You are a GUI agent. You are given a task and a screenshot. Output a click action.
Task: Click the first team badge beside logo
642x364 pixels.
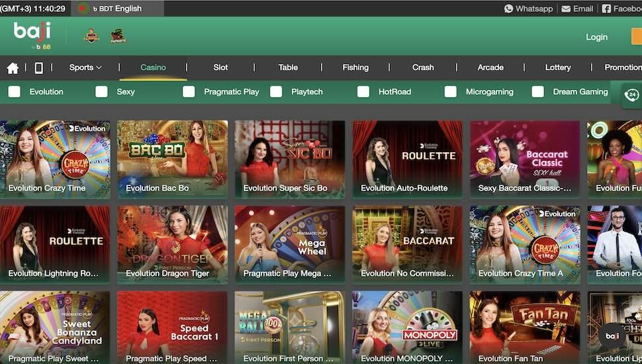(x=92, y=36)
